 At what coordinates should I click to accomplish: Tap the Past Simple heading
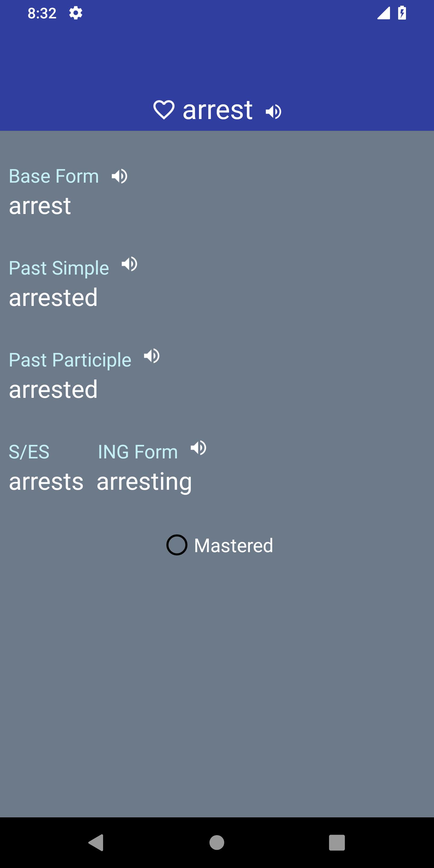59,268
